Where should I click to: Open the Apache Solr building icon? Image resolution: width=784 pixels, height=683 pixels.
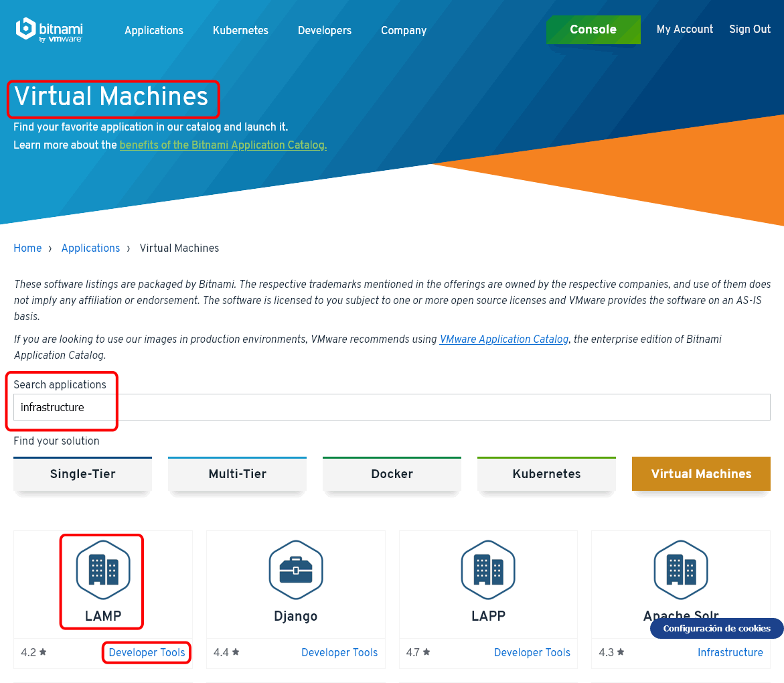point(681,569)
